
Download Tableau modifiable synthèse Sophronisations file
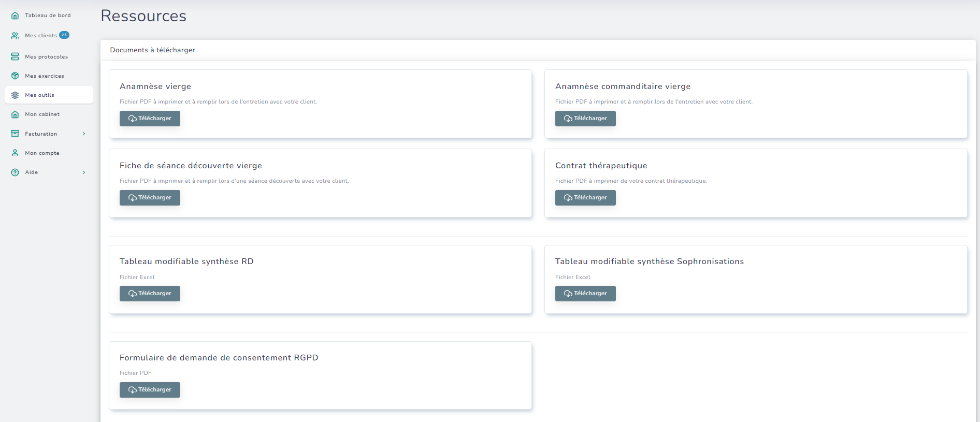585,294
